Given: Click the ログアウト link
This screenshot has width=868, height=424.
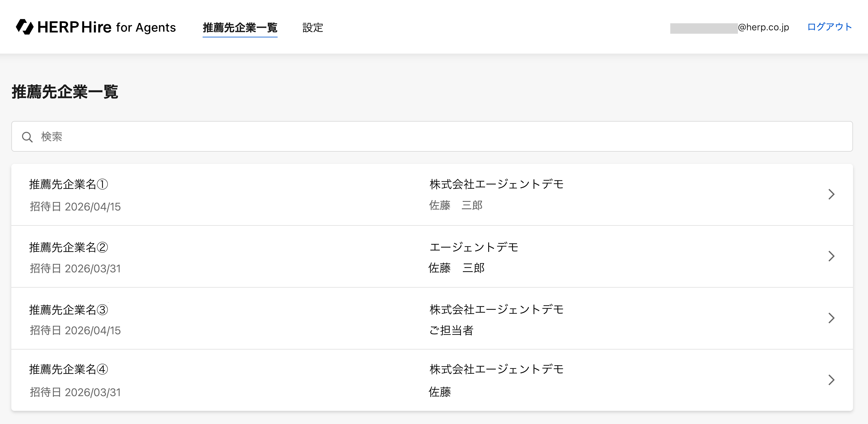Looking at the screenshot, I should pos(829,27).
